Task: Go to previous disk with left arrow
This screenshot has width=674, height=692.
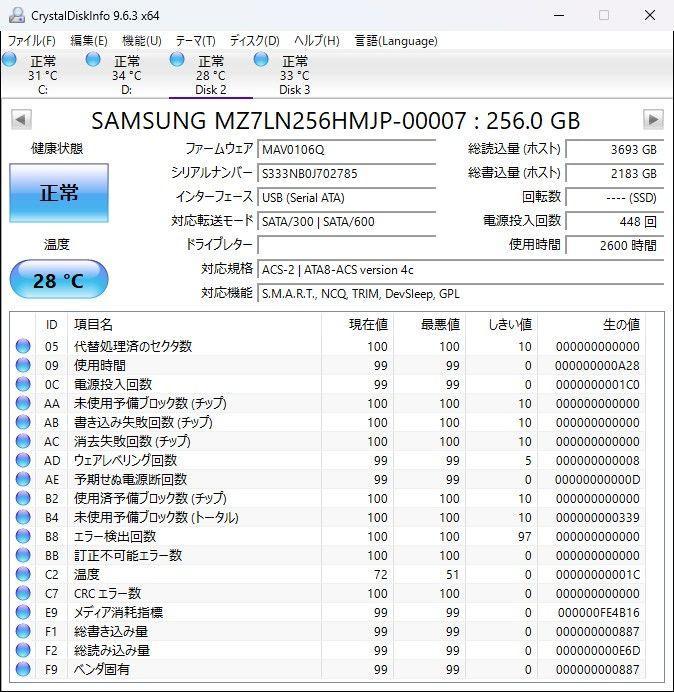Action: pyautogui.click(x=21, y=120)
